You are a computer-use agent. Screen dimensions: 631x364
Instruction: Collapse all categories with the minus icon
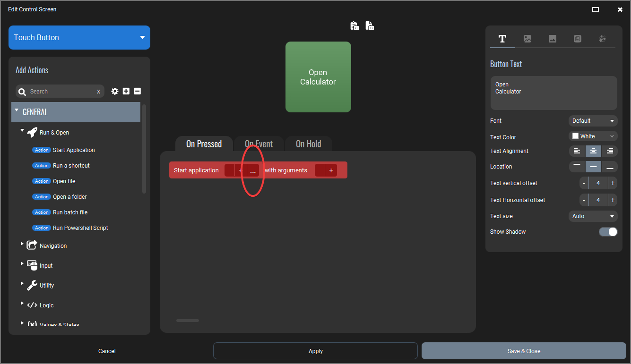pos(138,91)
